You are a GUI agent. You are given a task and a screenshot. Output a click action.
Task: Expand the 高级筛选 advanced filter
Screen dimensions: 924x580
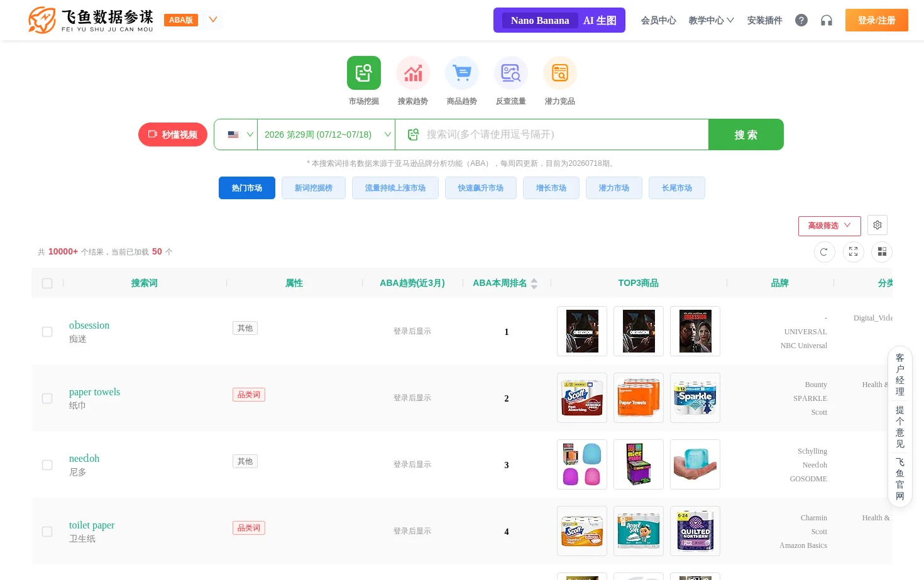click(x=829, y=226)
